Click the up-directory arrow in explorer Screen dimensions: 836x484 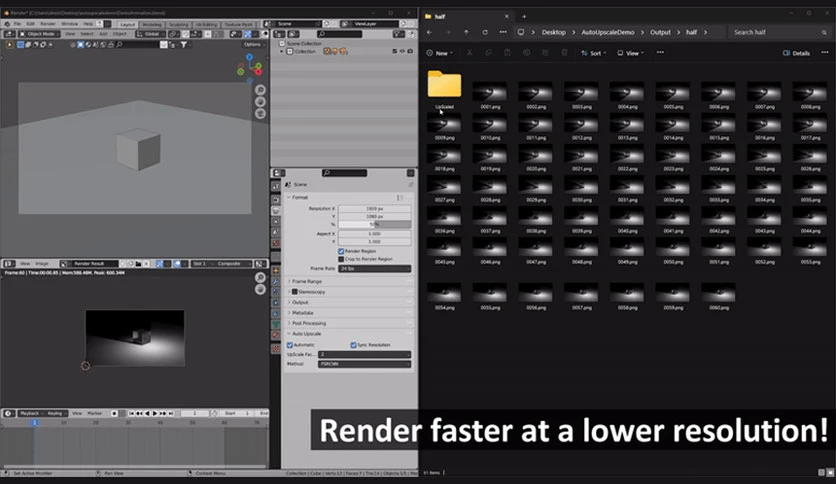pyautogui.click(x=467, y=32)
